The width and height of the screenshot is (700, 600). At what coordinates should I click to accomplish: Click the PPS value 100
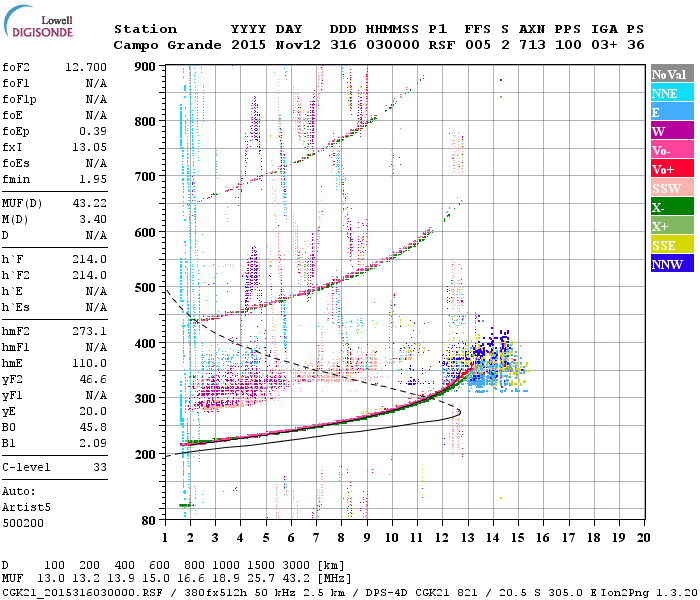tap(568, 45)
